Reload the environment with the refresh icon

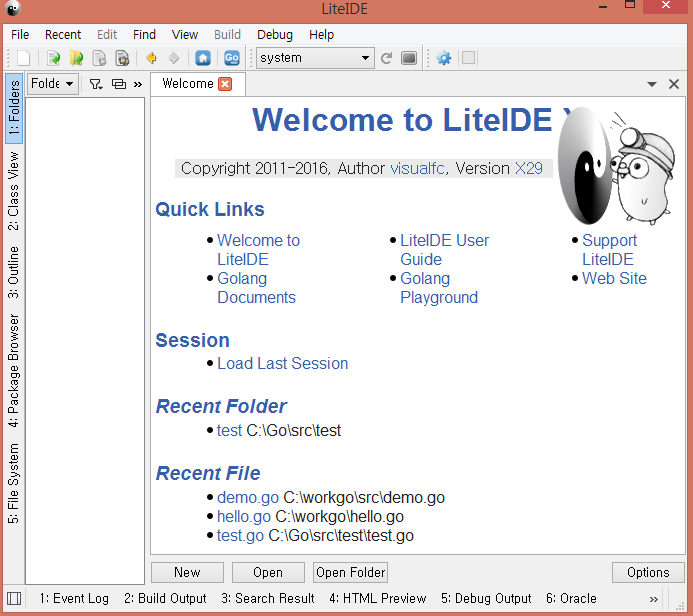386,58
